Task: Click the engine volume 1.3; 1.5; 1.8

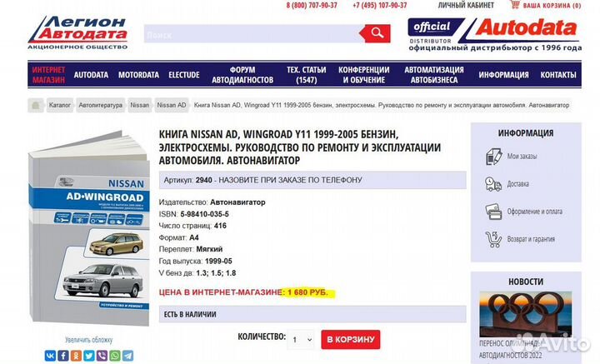Action: (216, 273)
